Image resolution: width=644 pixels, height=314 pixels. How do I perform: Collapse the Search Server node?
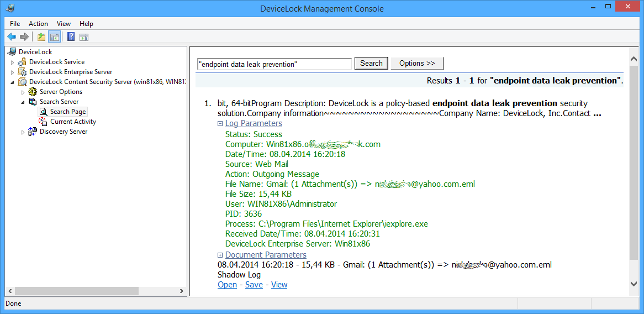tap(23, 102)
